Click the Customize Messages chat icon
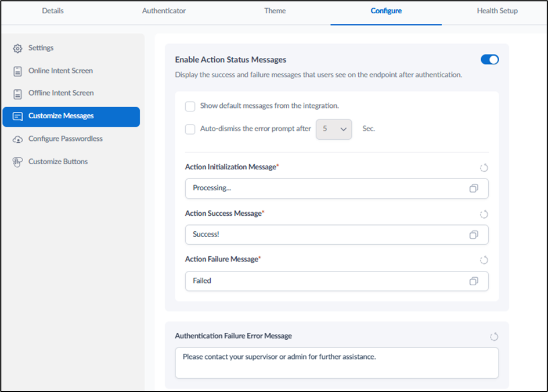 click(x=17, y=116)
